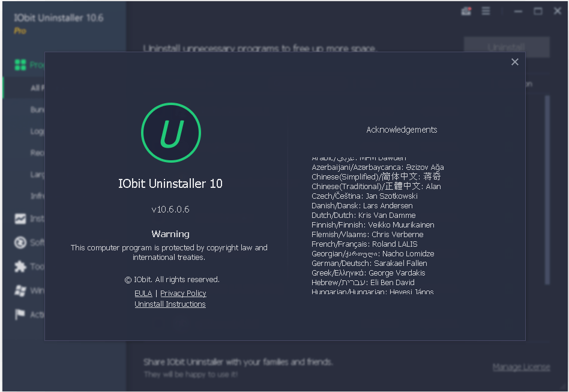Open the toolbox icon in main window title bar
This screenshot has width=569, height=392.
(x=466, y=11)
